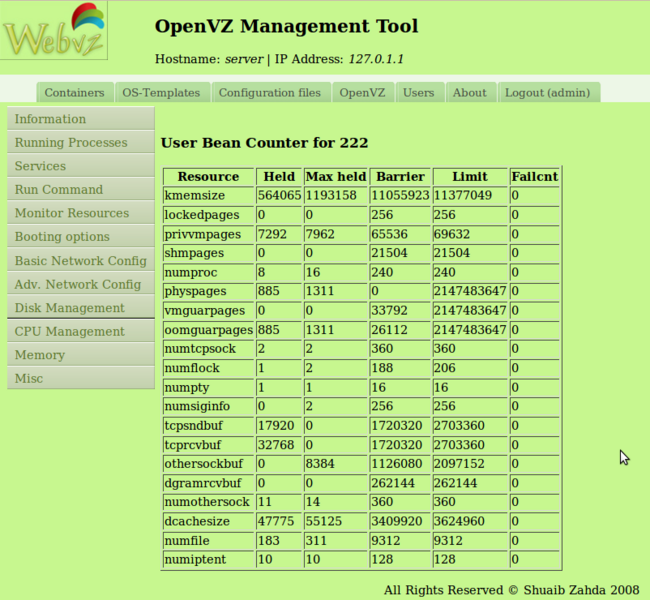Open Misc in the sidebar
650x600 pixels.
pos(81,378)
